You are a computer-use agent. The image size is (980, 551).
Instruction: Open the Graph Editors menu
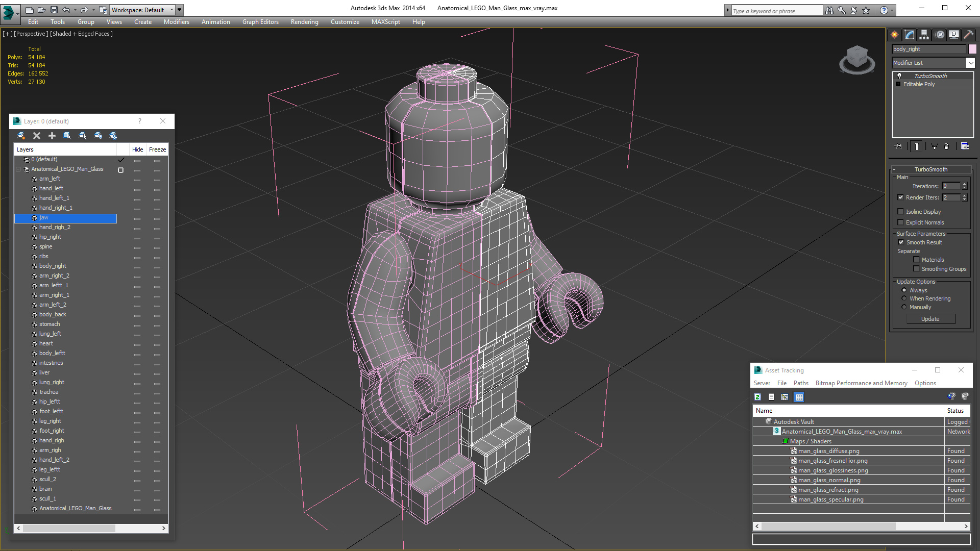click(260, 22)
